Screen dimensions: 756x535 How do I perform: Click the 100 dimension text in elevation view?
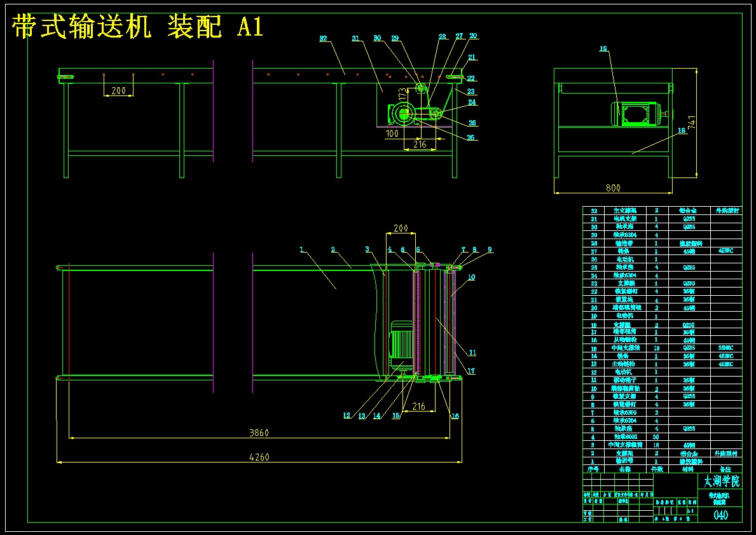392,133
